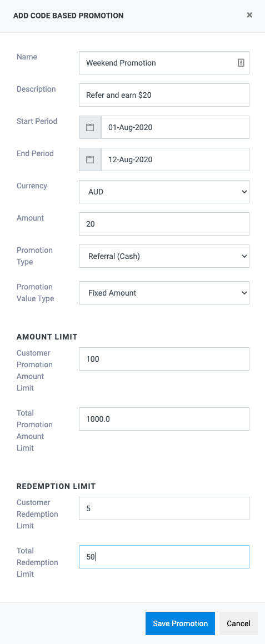265x644 pixels.
Task: Open the Promotion Value Type dropdown
Action: coord(164,293)
